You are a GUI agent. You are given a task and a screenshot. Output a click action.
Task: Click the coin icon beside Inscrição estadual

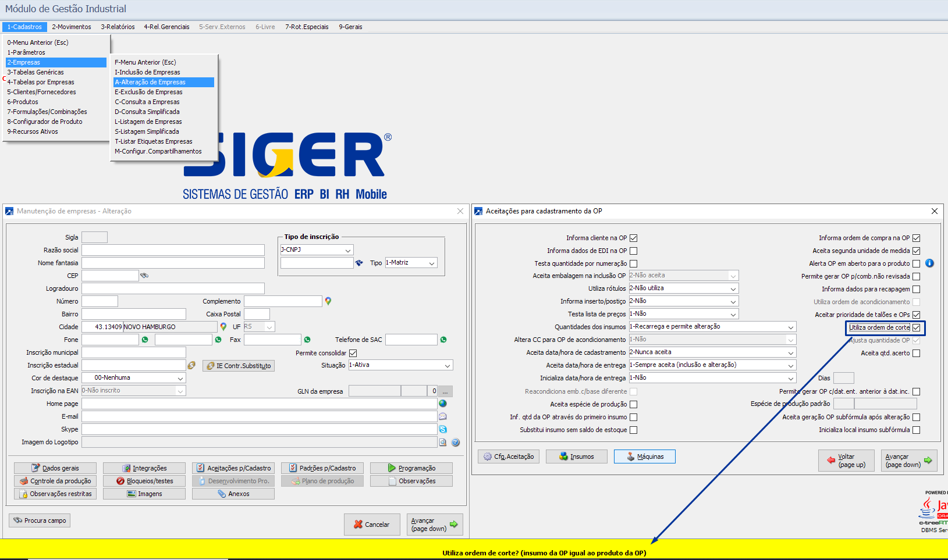click(x=191, y=365)
